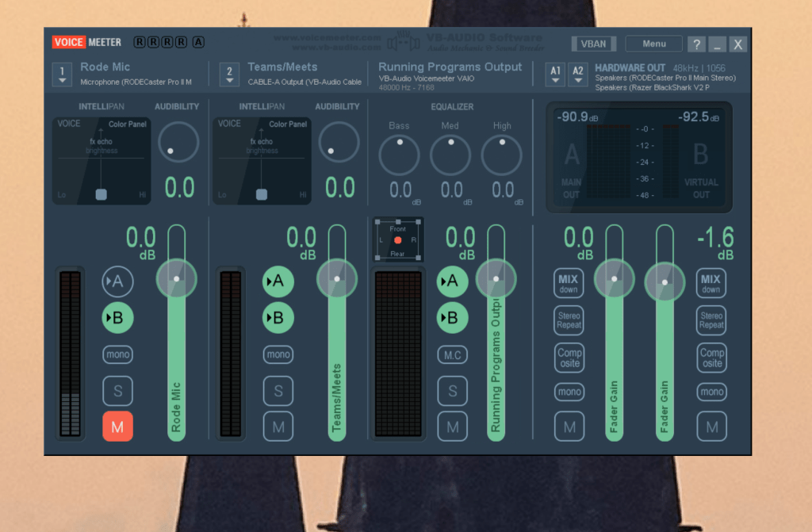Click the A indicator in title bar

point(198,42)
